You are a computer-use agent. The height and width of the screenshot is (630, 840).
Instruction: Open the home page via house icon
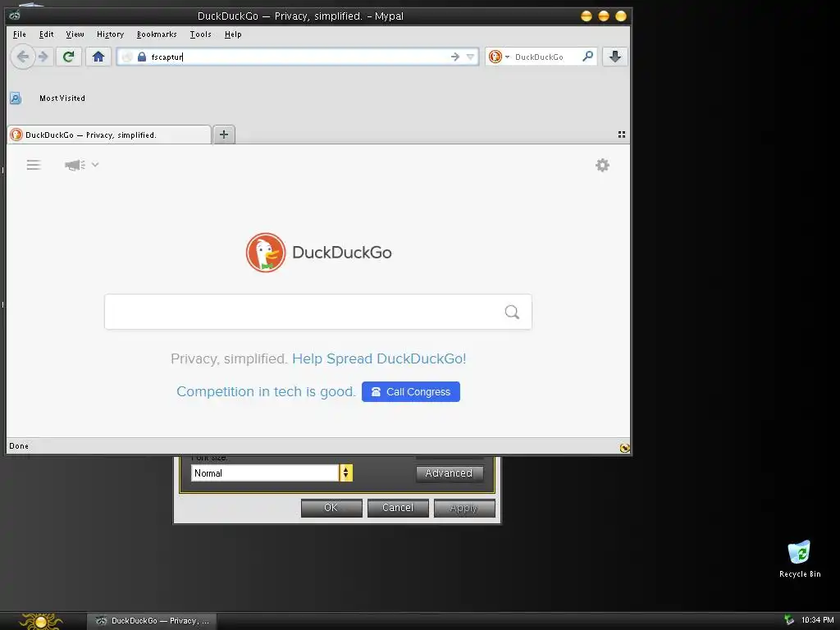coord(98,57)
